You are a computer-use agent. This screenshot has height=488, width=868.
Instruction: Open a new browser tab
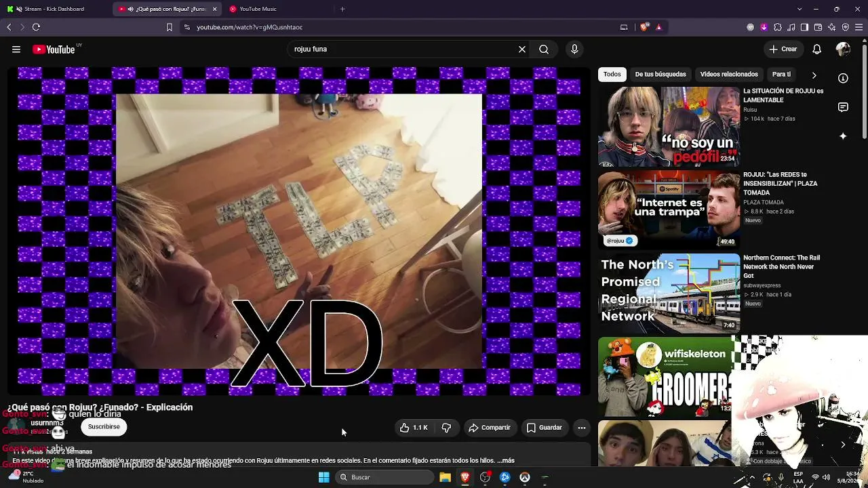342,9
